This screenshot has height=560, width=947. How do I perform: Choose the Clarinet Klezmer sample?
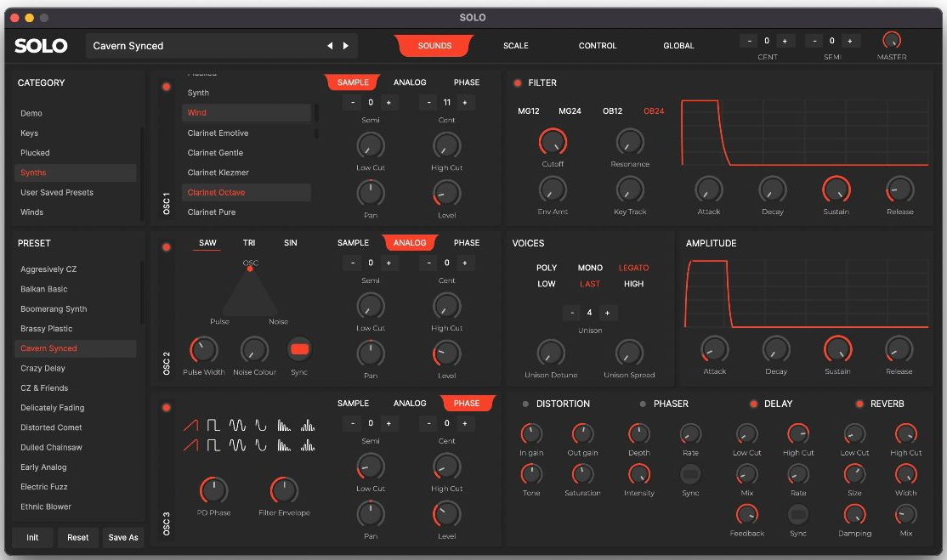pos(247,173)
